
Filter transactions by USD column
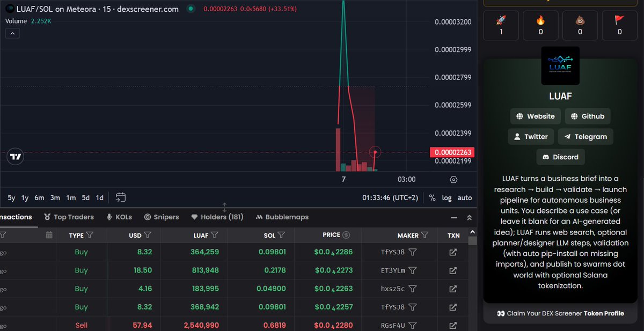click(148, 235)
